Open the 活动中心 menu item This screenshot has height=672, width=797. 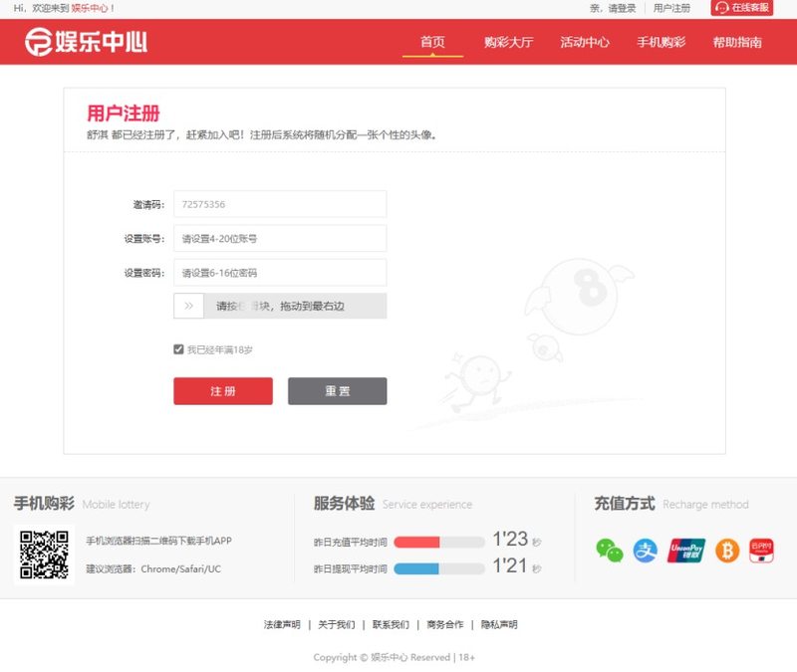pos(585,42)
